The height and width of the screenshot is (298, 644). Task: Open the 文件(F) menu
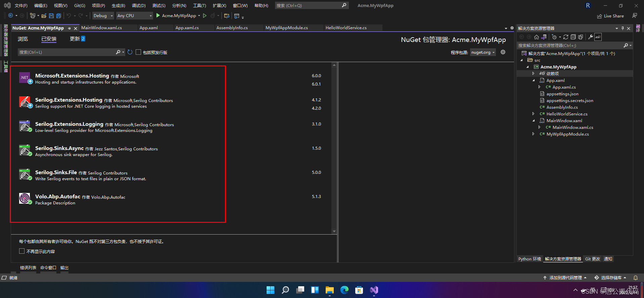pyautogui.click(x=21, y=5)
